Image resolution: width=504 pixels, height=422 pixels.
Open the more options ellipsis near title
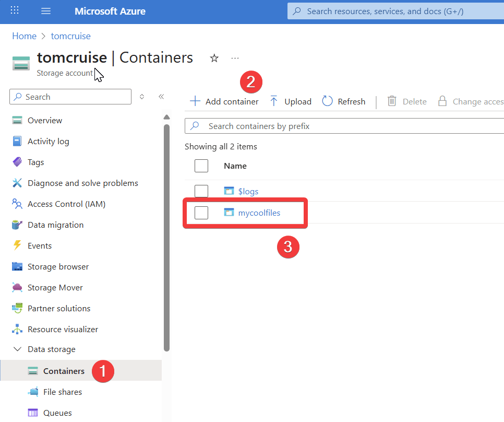[x=235, y=58]
